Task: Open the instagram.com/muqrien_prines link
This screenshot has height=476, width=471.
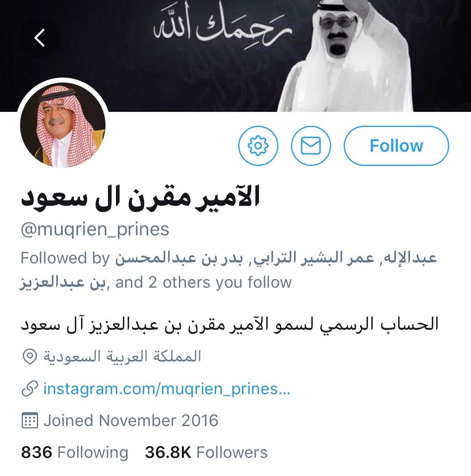Action: click(x=167, y=388)
